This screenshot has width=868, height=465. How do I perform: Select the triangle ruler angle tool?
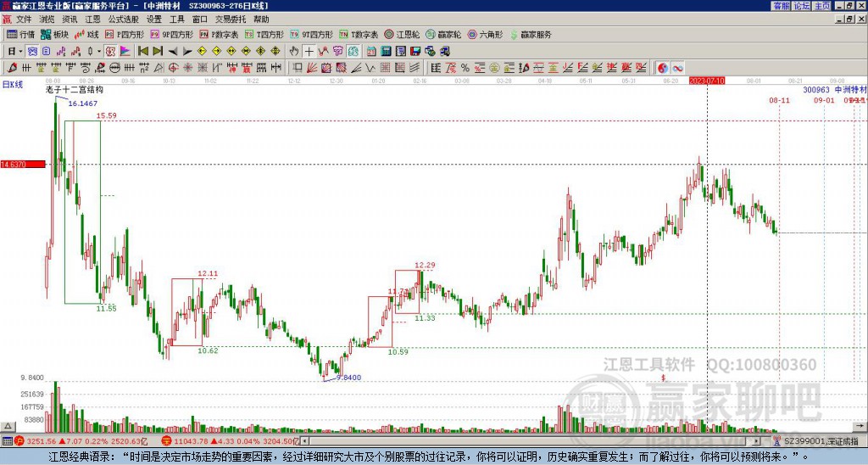click(159, 68)
